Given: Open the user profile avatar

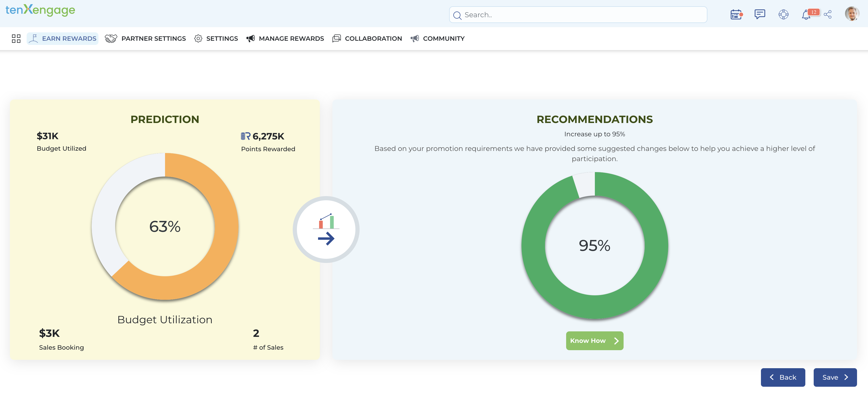Looking at the screenshot, I should (852, 14).
